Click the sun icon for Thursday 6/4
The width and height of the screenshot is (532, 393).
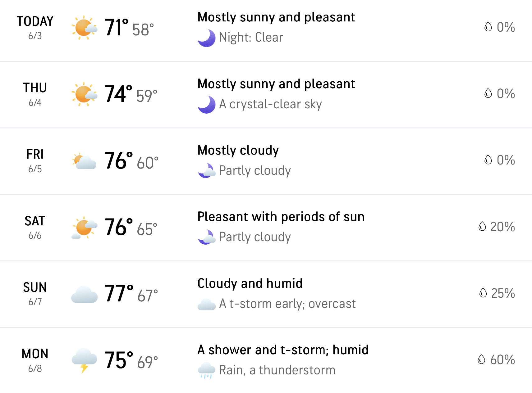[x=84, y=94]
